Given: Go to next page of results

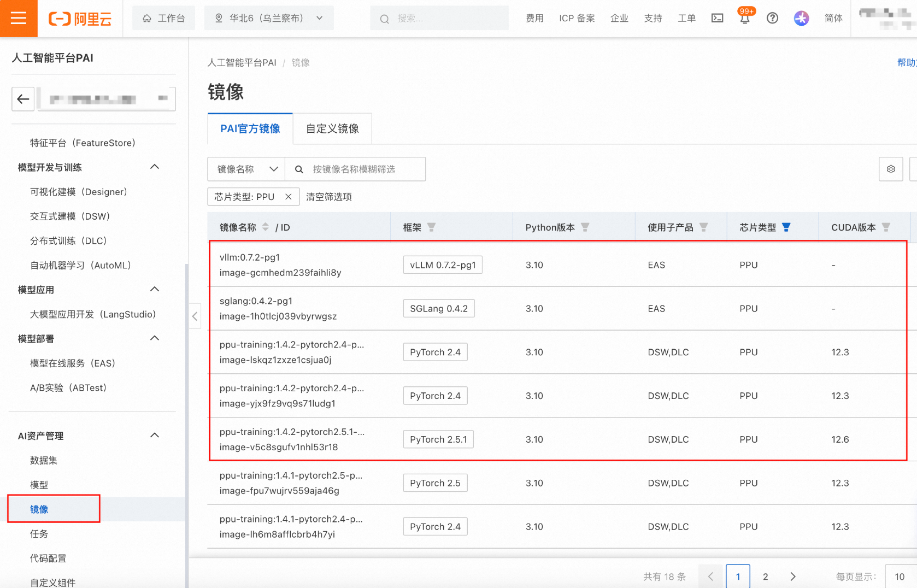Looking at the screenshot, I should tap(793, 577).
